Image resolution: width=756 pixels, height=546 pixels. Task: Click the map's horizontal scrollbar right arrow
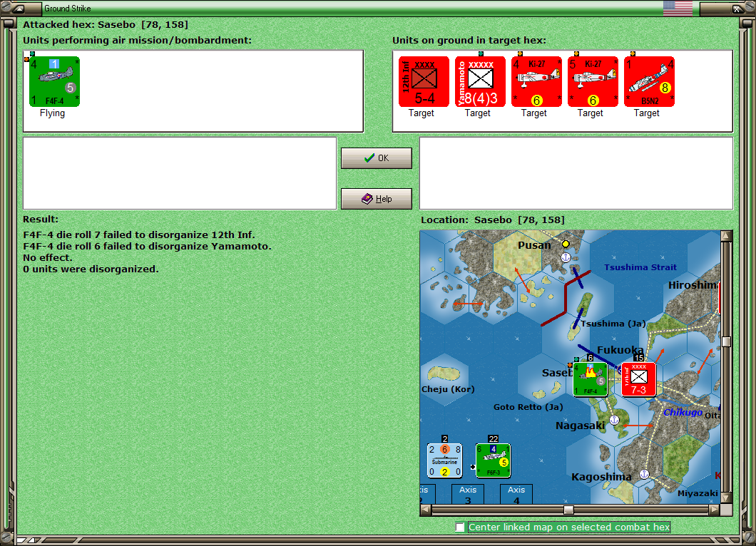click(715, 510)
